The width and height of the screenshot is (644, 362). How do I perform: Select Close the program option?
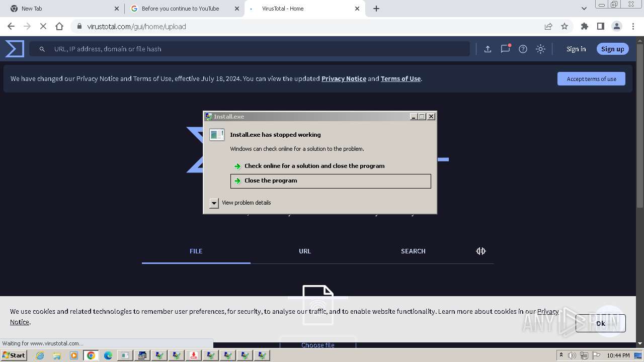pos(331,181)
